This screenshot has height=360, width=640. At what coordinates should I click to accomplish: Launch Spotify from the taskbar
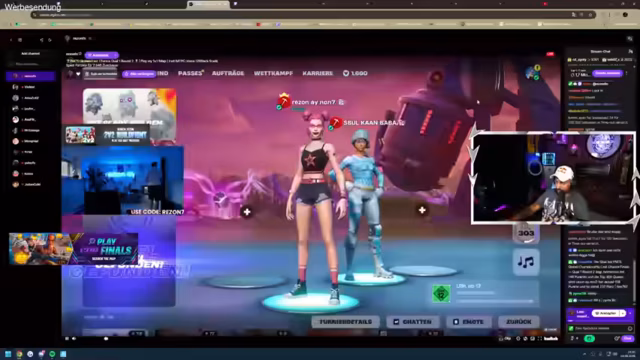click(x=52, y=354)
